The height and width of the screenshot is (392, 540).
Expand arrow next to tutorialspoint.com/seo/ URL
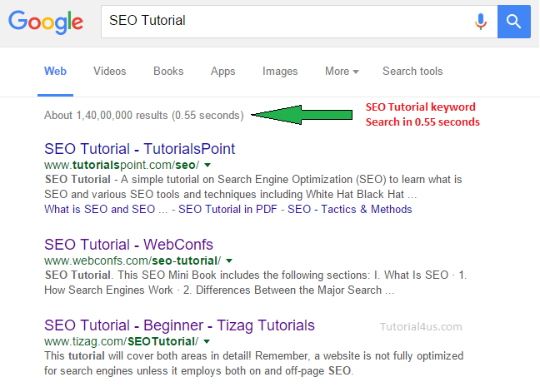pyautogui.click(x=207, y=166)
